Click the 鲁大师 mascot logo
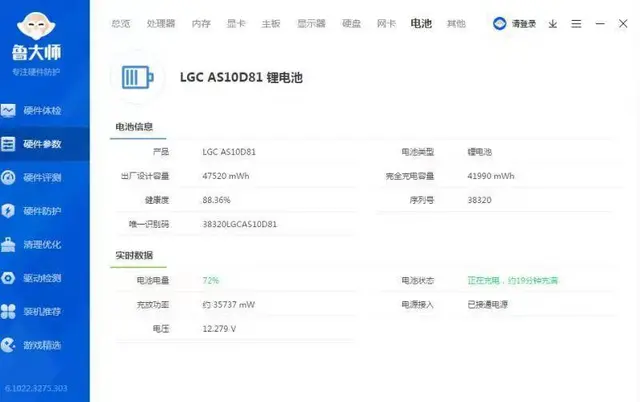The height and width of the screenshot is (402, 640). (x=36, y=26)
